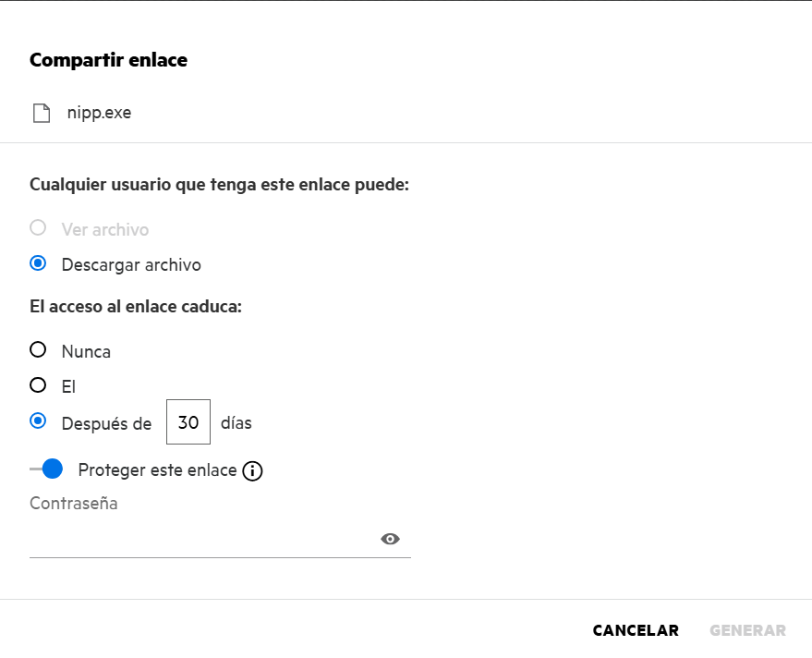Select the Después de days radio button
The image size is (812, 658).
tap(38, 421)
